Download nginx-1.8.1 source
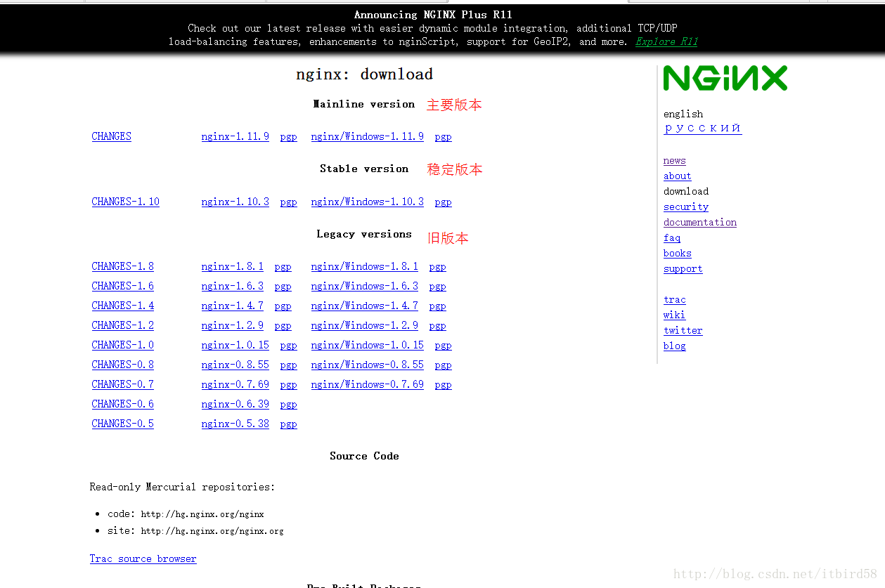 tap(232, 266)
